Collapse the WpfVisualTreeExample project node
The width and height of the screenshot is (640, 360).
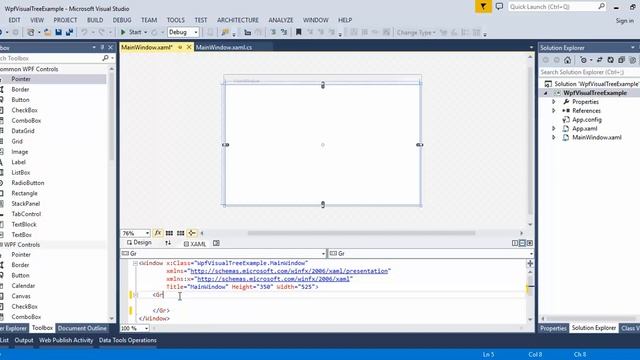[546, 93]
